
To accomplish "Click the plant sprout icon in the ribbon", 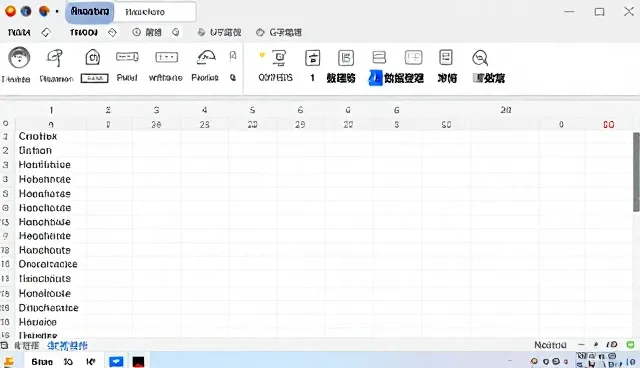I will tap(55, 58).
